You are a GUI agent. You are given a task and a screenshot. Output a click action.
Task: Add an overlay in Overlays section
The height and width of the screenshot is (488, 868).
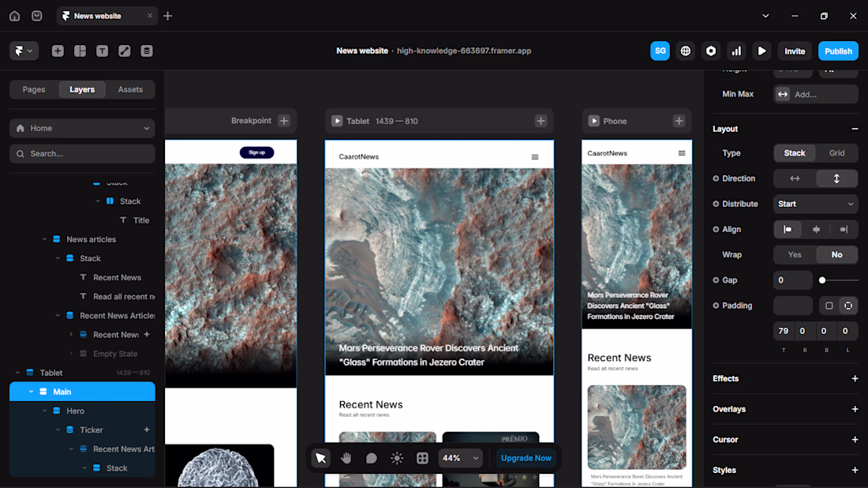tap(855, 409)
